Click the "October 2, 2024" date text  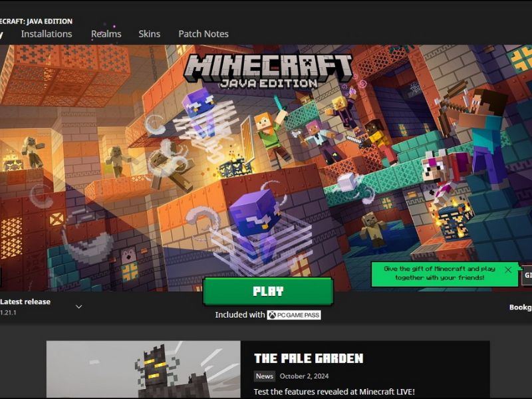coord(305,376)
